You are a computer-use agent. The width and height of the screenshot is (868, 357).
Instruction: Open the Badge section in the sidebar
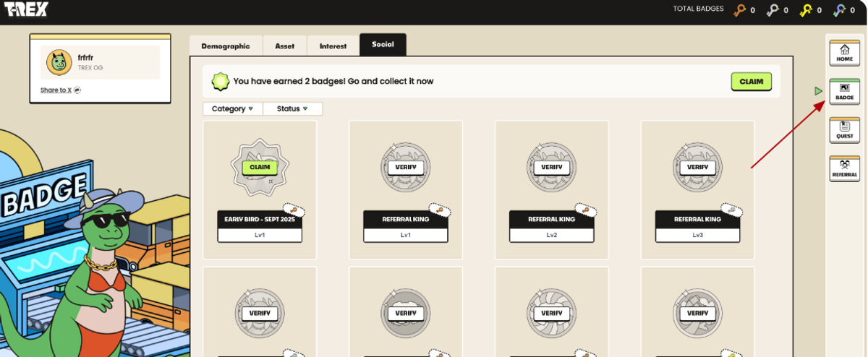click(844, 91)
